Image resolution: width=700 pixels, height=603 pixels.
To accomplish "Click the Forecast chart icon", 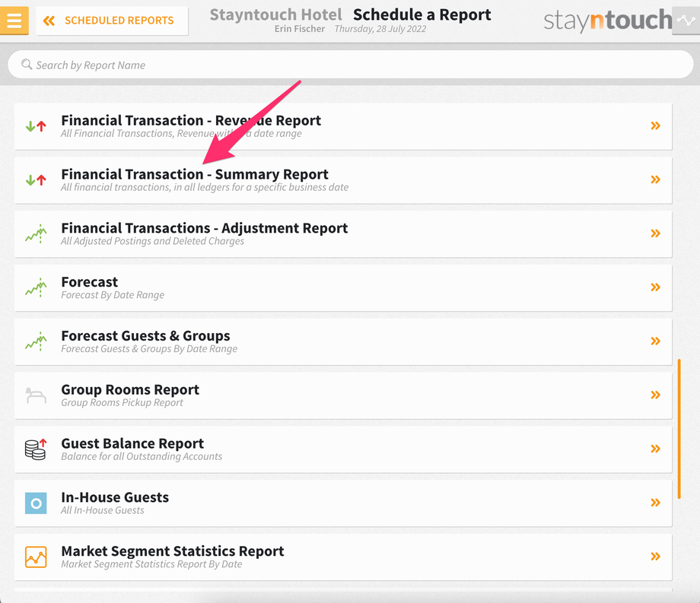I will pos(36,287).
